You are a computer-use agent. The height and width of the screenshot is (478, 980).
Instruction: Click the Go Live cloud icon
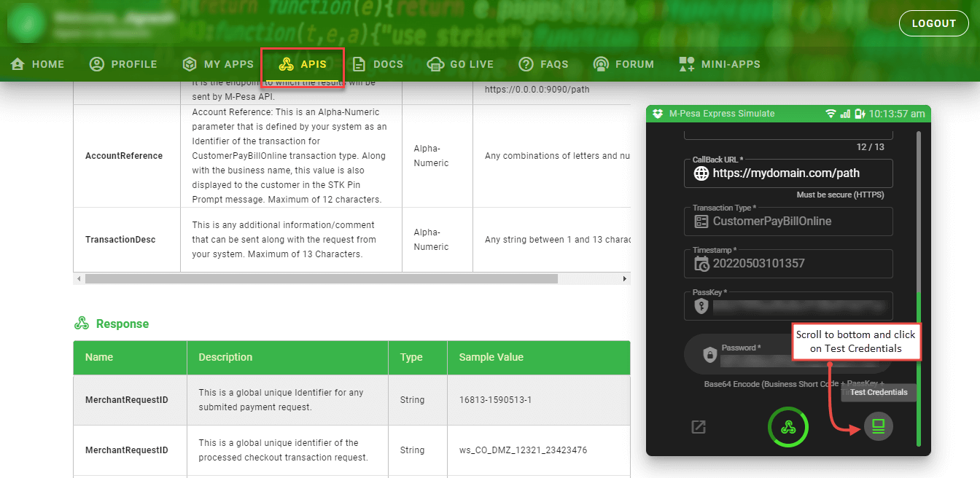435,64
